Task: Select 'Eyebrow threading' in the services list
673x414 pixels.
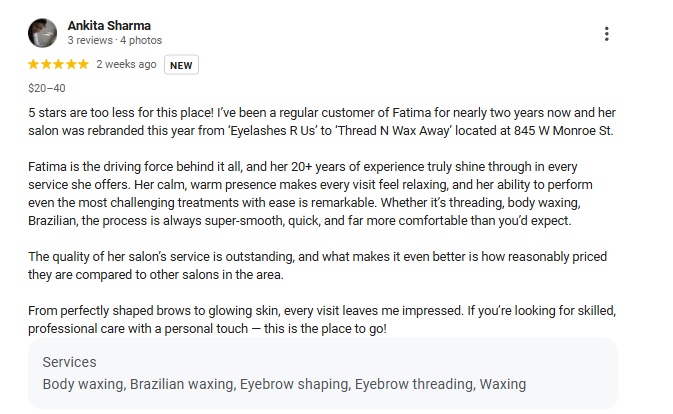Action: pos(412,384)
